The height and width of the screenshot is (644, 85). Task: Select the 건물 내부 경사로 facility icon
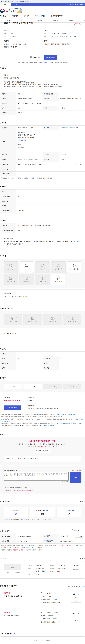(72, 320)
